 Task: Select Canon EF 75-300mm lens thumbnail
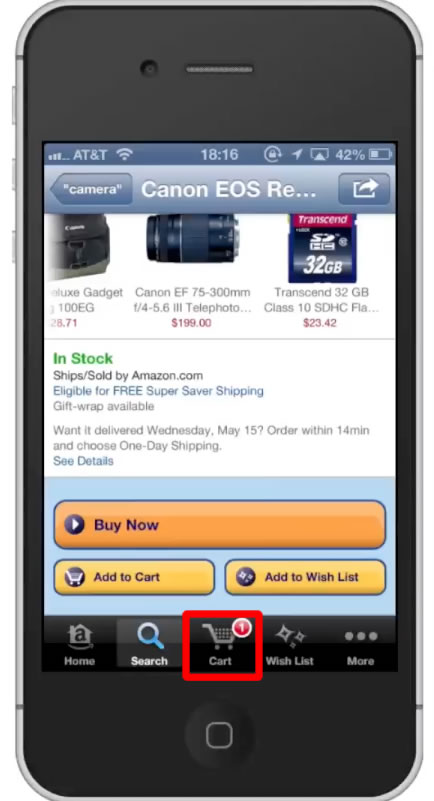192,238
